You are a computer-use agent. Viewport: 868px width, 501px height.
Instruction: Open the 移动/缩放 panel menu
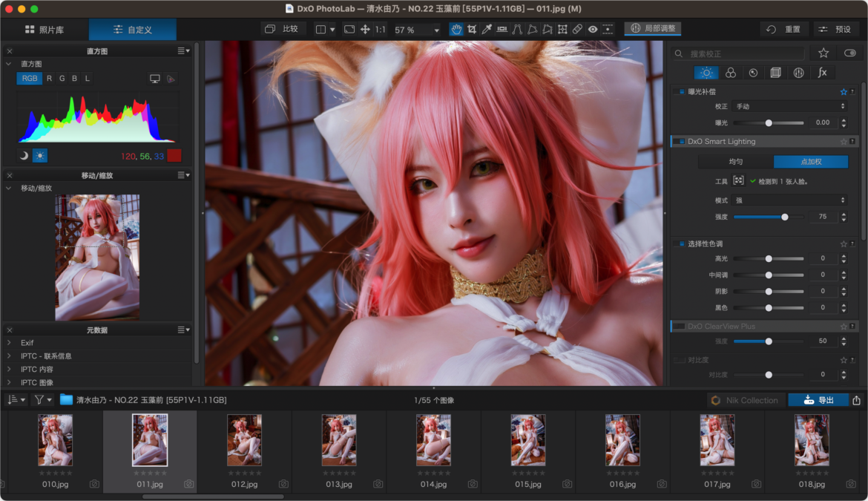coord(183,175)
